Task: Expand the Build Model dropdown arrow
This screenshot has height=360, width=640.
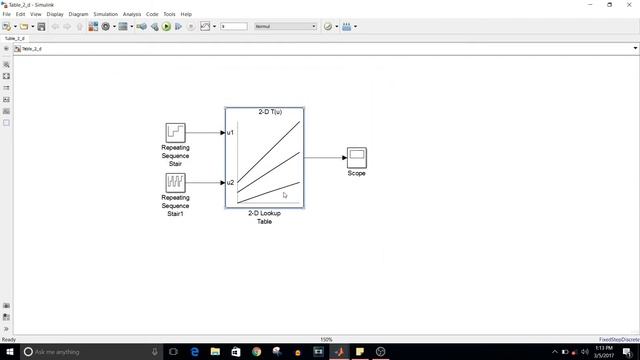Action: coord(356,27)
